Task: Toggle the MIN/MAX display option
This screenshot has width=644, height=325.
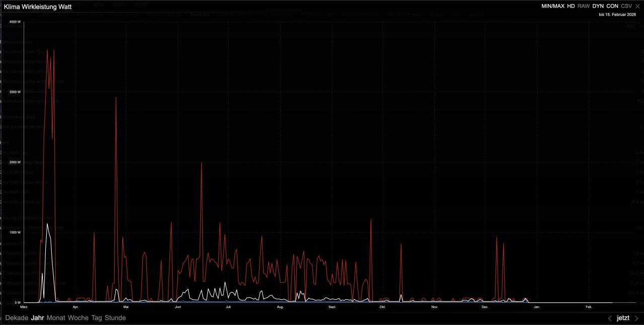Action: point(552,6)
